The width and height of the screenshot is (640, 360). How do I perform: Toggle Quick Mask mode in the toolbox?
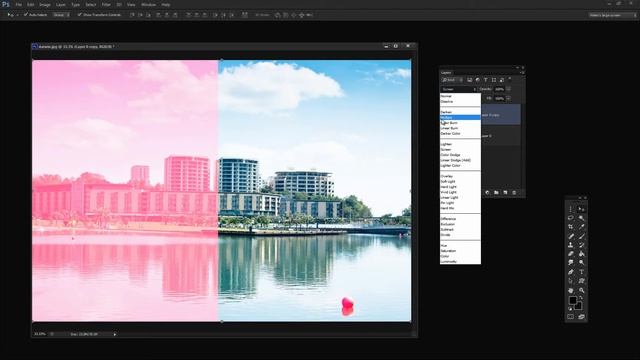tap(571, 317)
